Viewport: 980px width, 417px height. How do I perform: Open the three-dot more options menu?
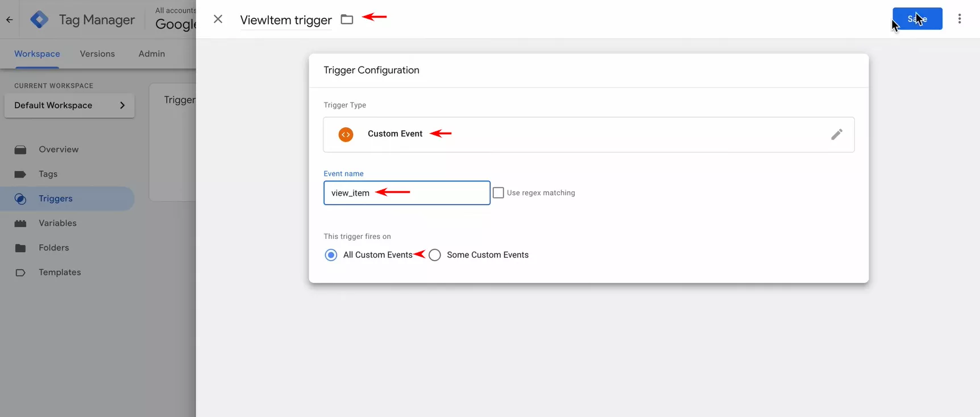tap(960, 19)
